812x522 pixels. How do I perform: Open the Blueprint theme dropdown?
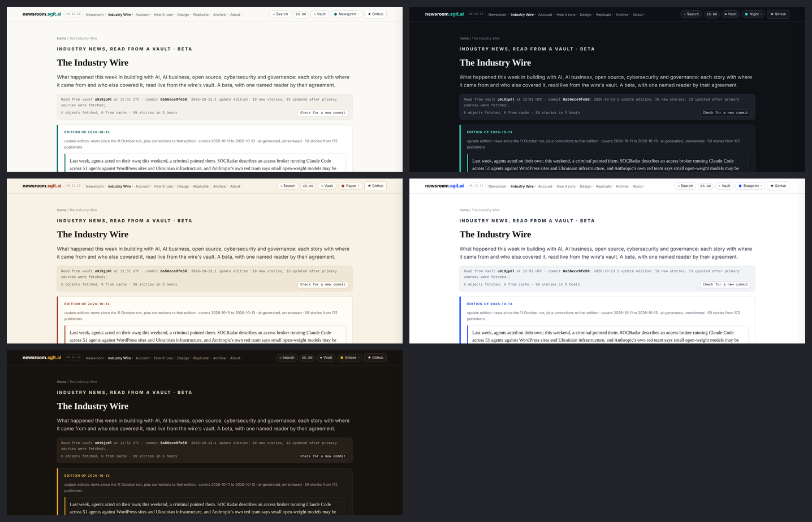click(750, 186)
